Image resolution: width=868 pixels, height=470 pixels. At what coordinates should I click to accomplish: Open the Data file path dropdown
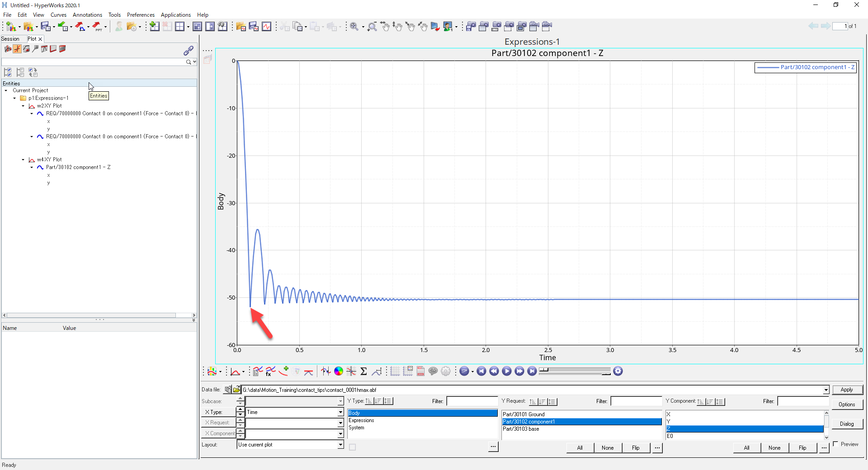(826, 390)
